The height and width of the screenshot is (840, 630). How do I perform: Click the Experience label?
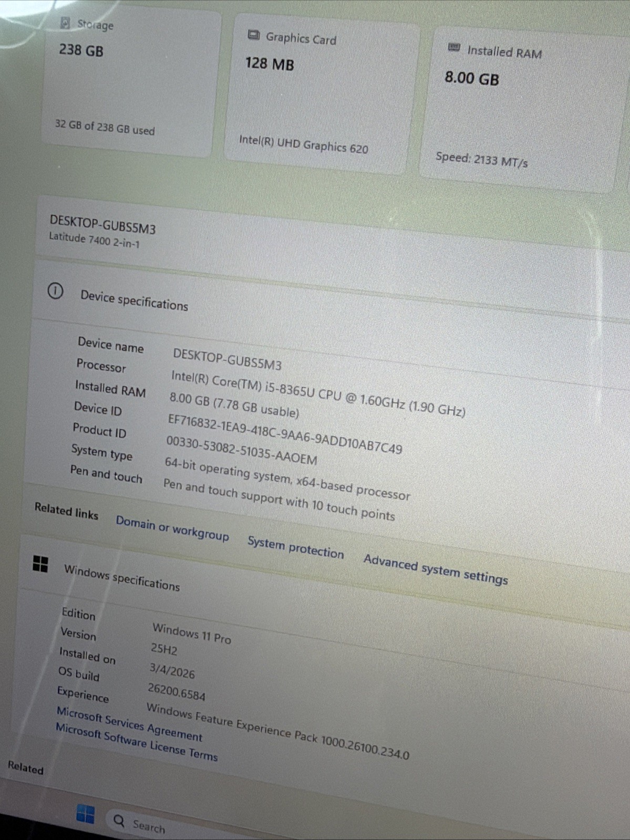click(83, 694)
